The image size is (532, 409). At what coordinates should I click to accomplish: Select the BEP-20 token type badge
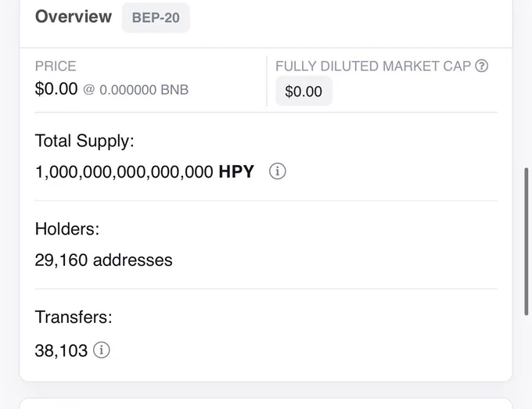click(x=156, y=18)
